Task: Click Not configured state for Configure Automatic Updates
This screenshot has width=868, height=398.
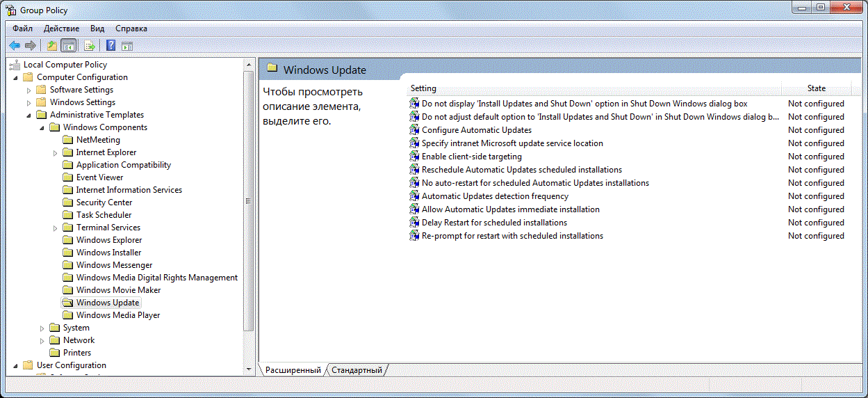Action: pos(816,130)
